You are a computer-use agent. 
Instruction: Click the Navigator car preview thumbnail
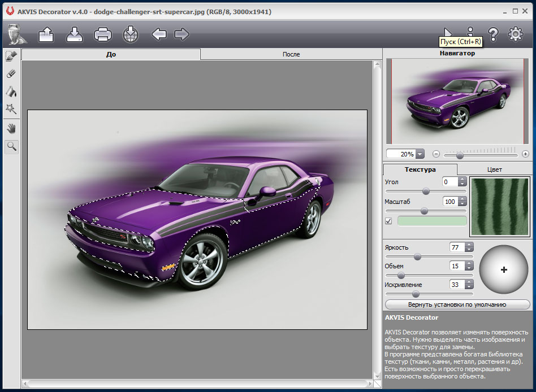[x=457, y=101]
